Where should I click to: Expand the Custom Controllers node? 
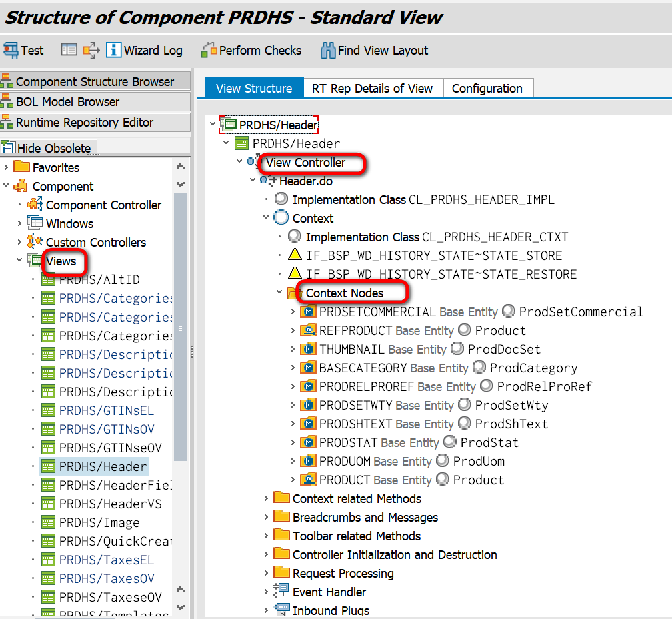[x=19, y=241]
